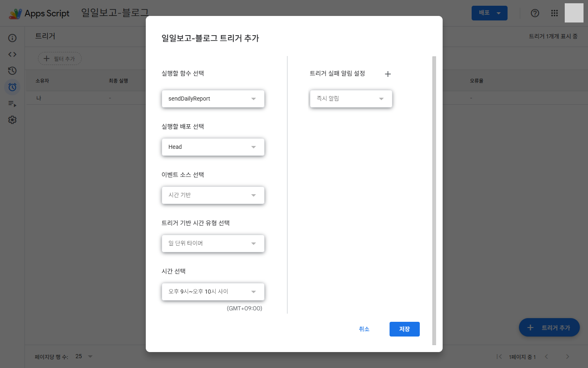Click the dialog's vertical scrollbar
The image size is (588, 368).
434,200
